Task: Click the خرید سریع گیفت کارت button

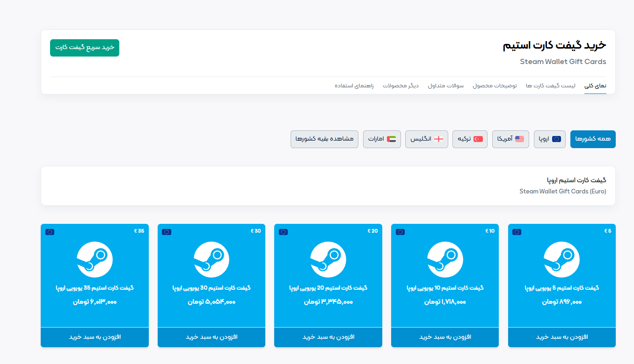Action: (x=85, y=48)
